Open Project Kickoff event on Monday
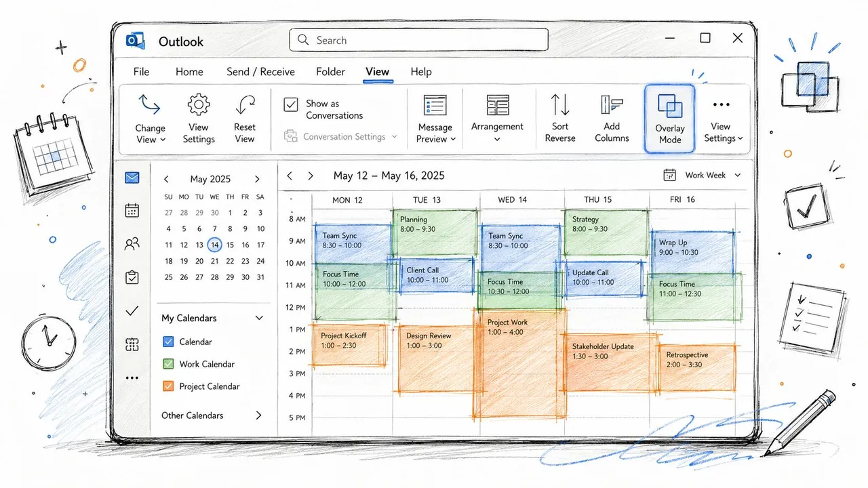Image resolution: width=868 pixels, height=488 pixels. [x=349, y=345]
